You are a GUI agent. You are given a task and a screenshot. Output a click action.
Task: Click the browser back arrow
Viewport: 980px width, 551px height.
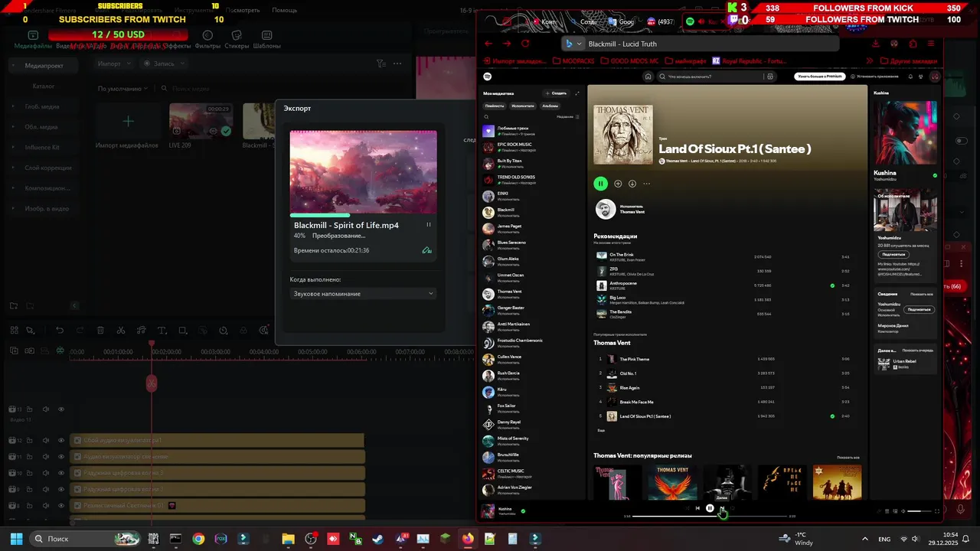click(x=487, y=44)
